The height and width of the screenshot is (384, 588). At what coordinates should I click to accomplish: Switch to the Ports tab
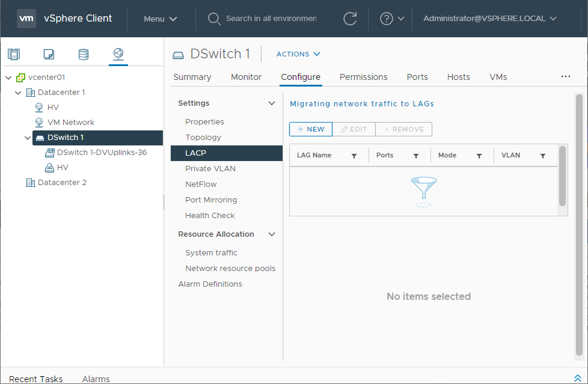[x=417, y=77]
